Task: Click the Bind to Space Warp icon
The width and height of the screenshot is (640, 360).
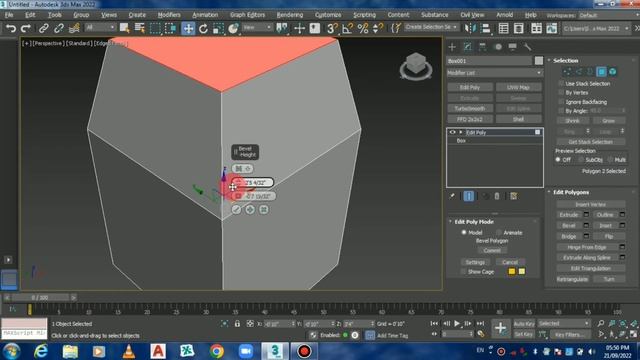Action: click(74, 28)
